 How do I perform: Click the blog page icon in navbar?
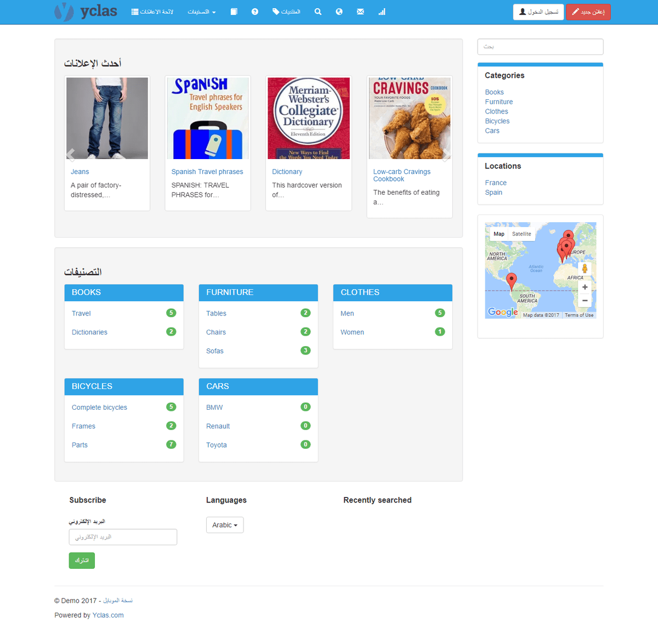pos(234,12)
